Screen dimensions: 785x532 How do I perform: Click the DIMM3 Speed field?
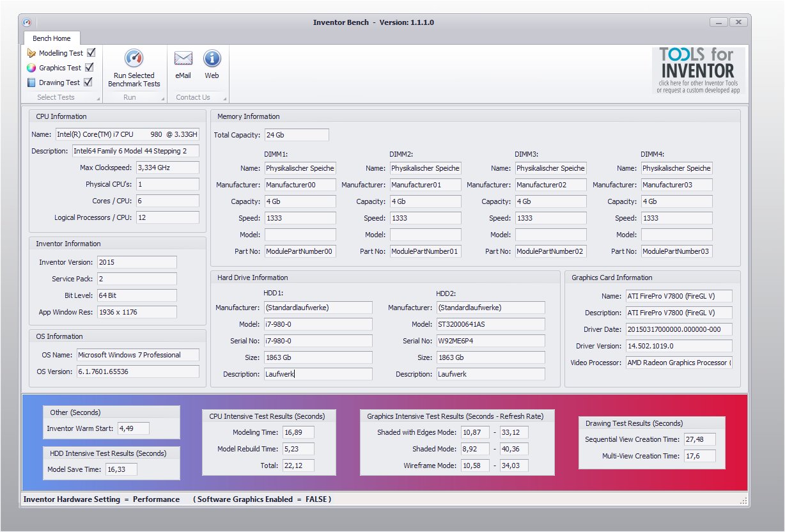551,218
